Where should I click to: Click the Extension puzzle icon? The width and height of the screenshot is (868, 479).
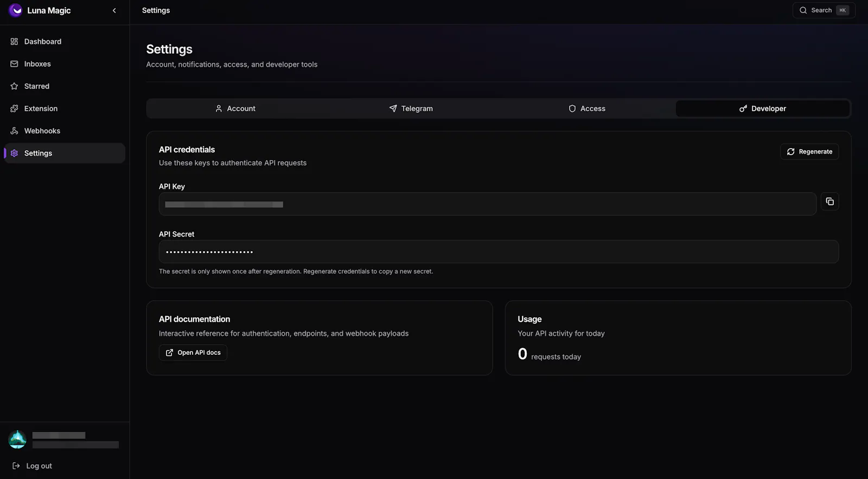[14, 108]
